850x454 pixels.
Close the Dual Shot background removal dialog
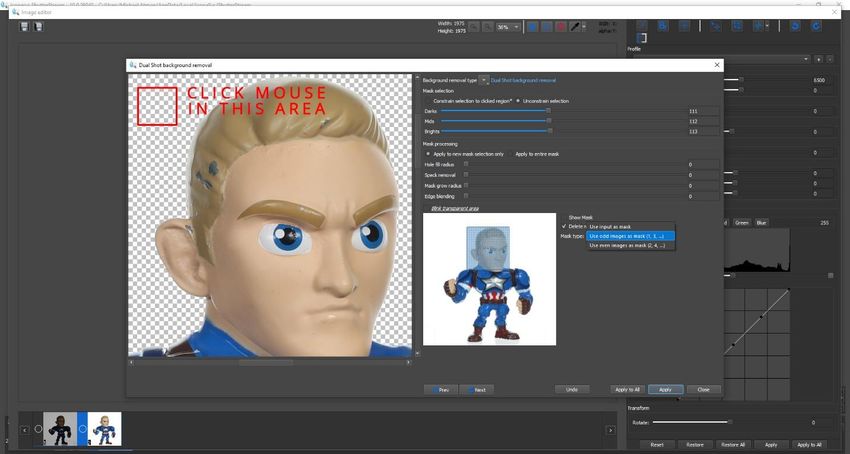[717, 65]
